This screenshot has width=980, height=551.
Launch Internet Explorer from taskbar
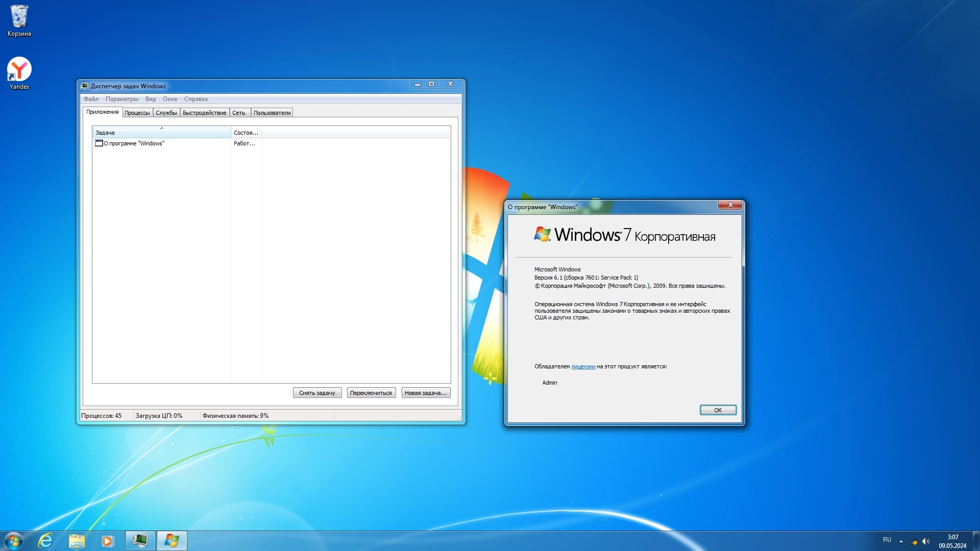46,541
